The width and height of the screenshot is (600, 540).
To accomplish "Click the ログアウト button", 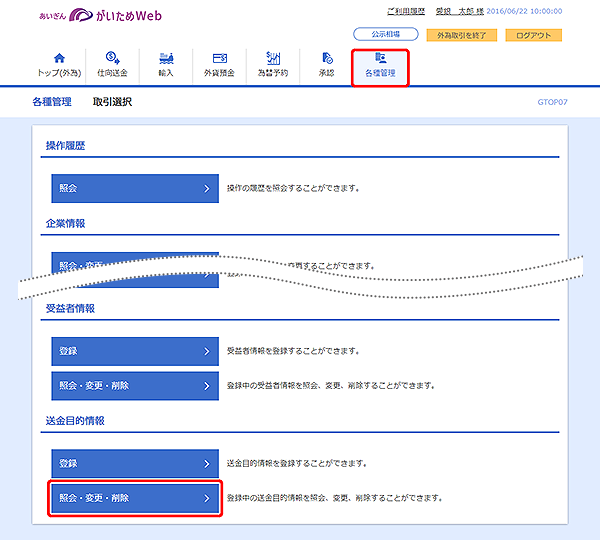I will pyautogui.click(x=533, y=35).
